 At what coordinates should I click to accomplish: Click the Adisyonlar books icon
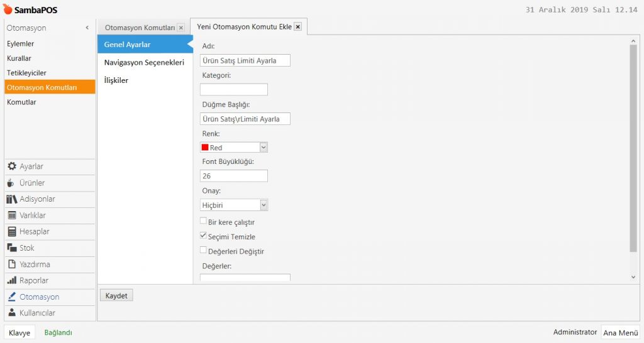coord(11,199)
